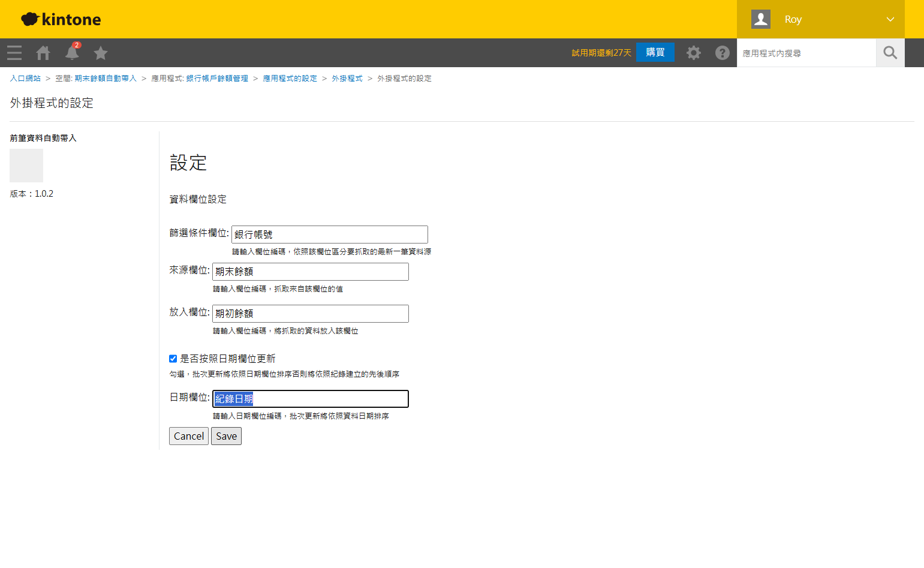924x568 pixels.
Task: Click the 資料欄位設定 section heading
Action: click(x=198, y=199)
